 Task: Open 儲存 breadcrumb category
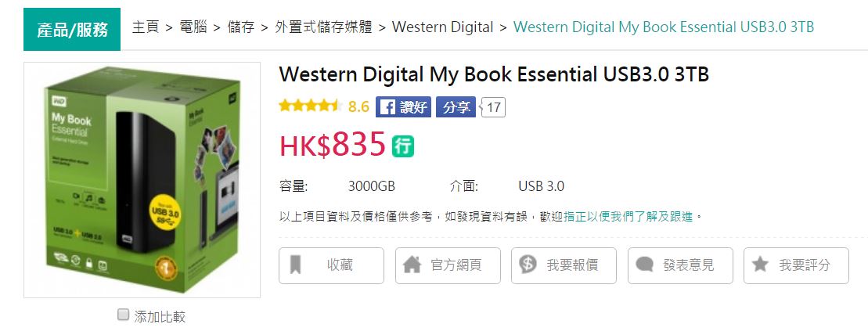(x=241, y=27)
